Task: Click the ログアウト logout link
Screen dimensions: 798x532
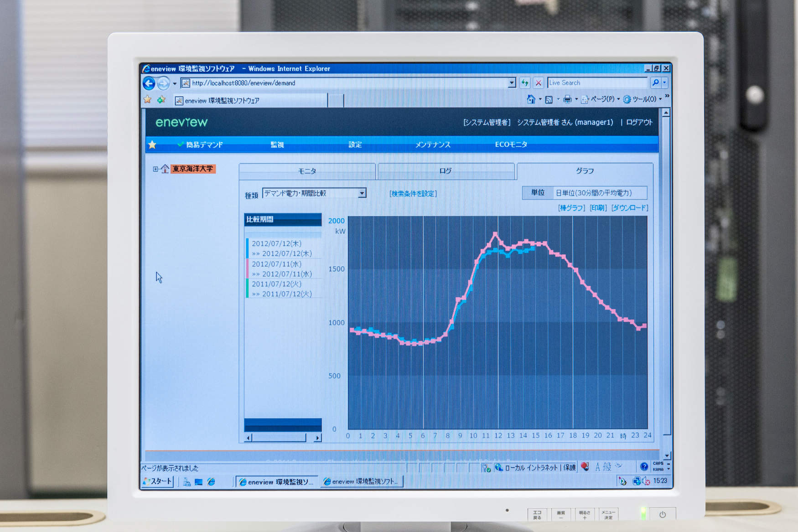Action: [639, 122]
